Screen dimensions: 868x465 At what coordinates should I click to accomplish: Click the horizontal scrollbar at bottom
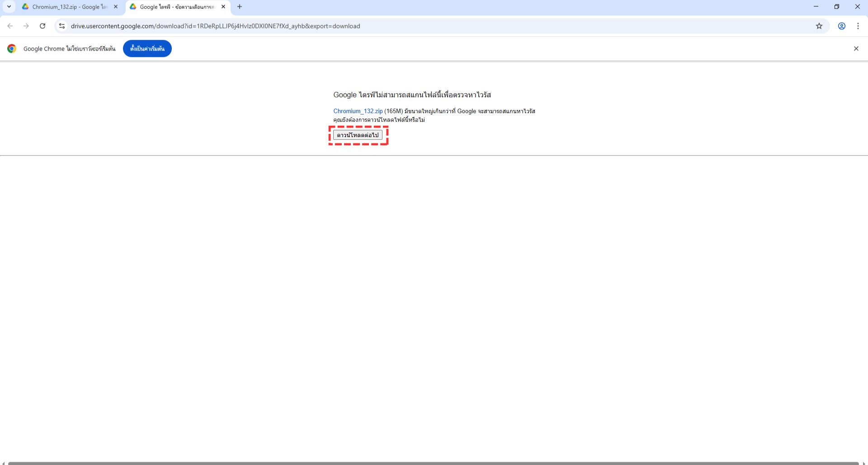click(433, 463)
